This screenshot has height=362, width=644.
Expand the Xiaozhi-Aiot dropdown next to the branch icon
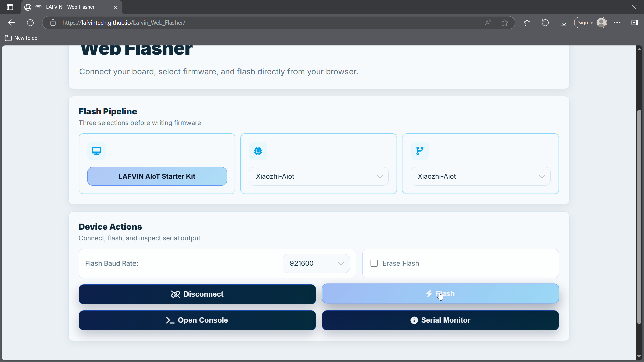coord(480,176)
